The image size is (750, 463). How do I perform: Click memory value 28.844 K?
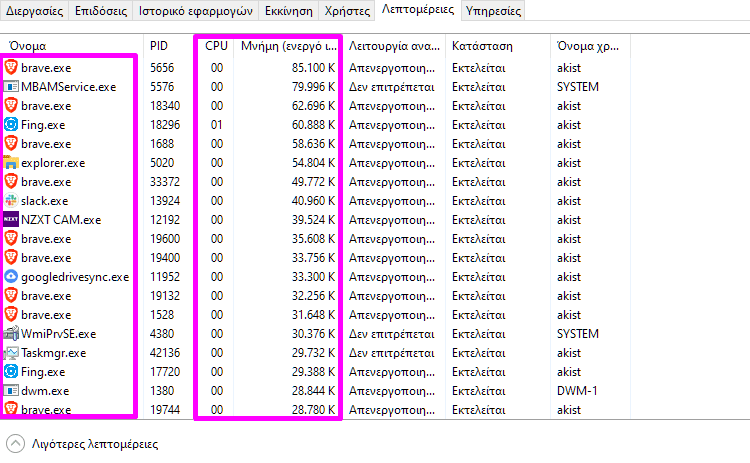(x=313, y=390)
